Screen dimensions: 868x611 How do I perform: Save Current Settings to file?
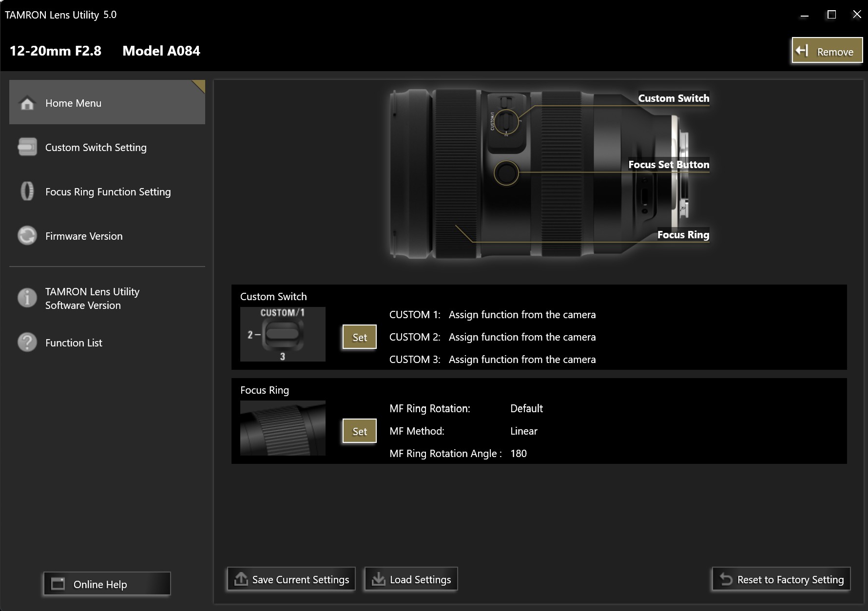point(291,579)
